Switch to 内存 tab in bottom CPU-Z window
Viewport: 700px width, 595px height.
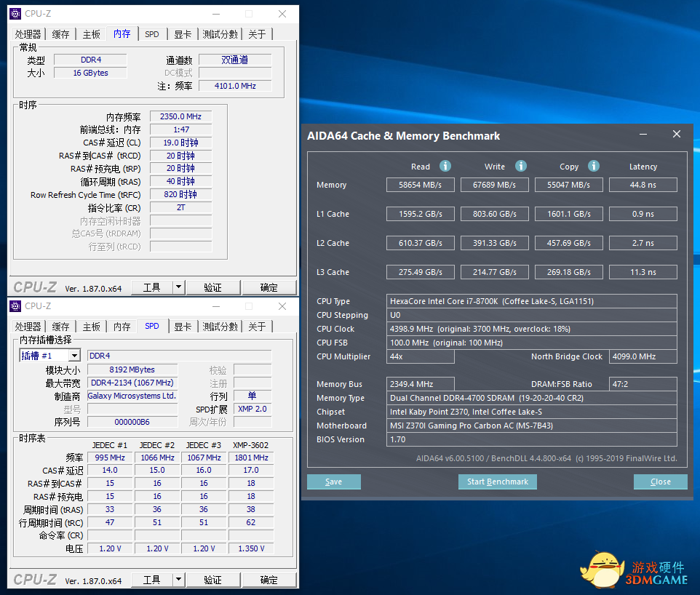(122, 327)
